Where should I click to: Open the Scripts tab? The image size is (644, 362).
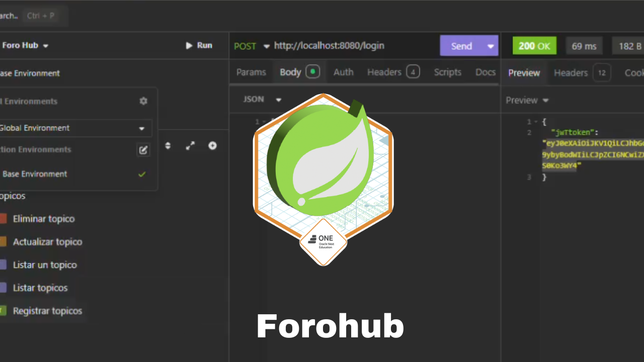[447, 72]
